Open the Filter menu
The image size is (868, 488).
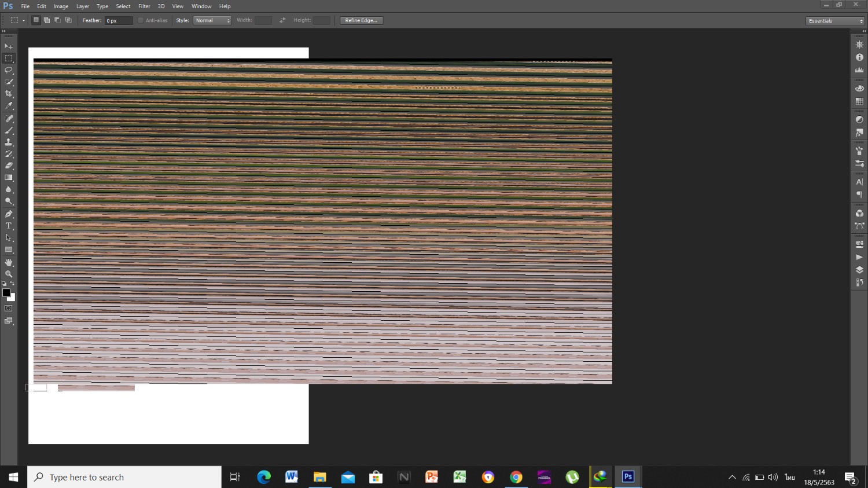coord(144,6)
